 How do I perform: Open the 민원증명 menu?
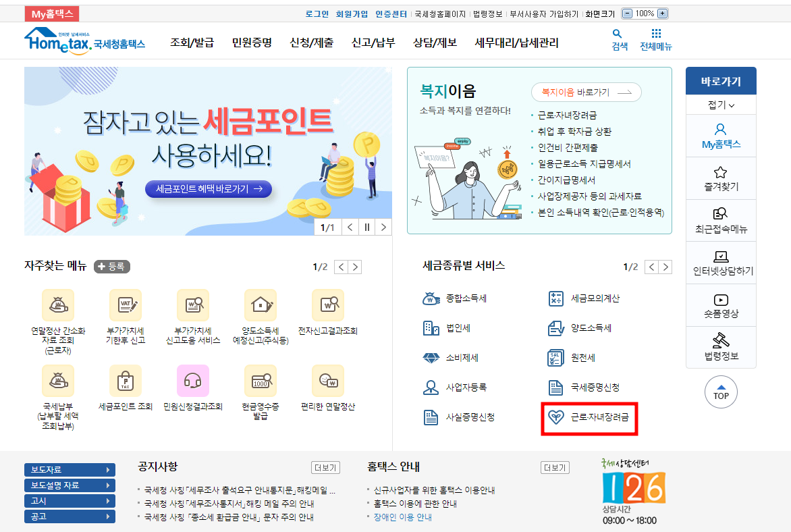point(252,43)
